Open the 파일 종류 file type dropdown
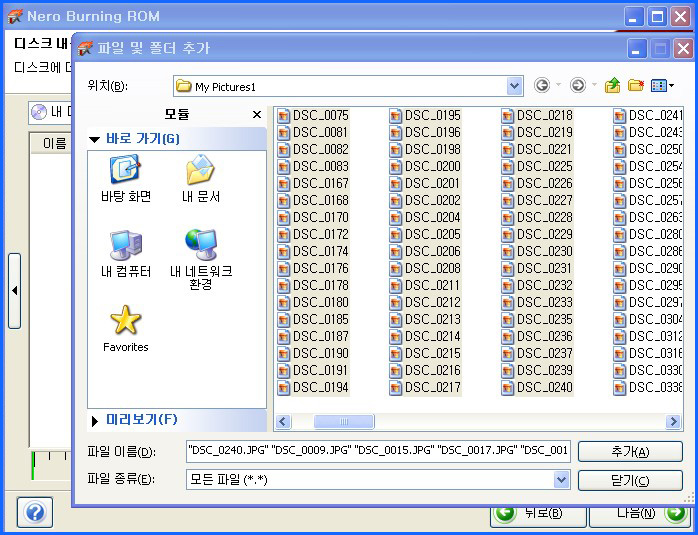This screenshot has height=535, width=698. coord(561,479)
